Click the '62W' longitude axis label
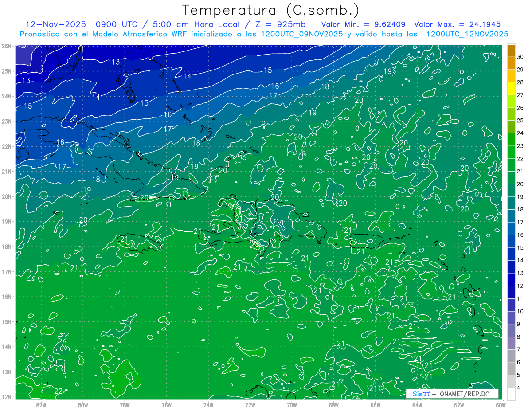 (x=459, y=404)
